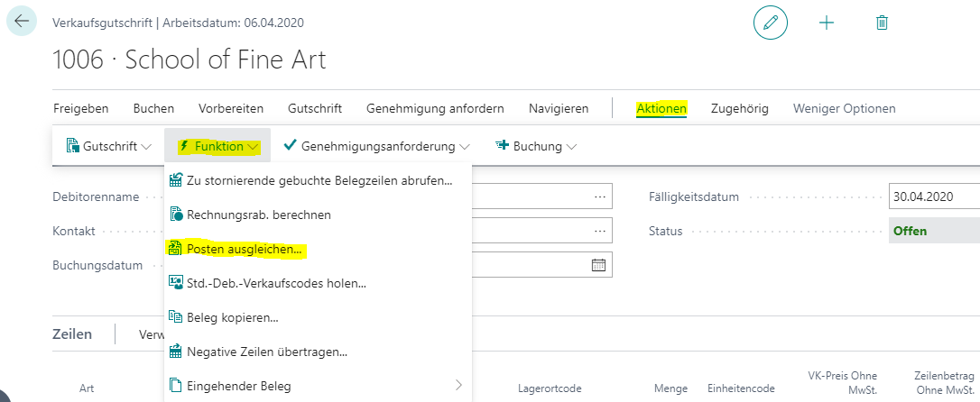Click the plus icon to create new

point(826,23)
